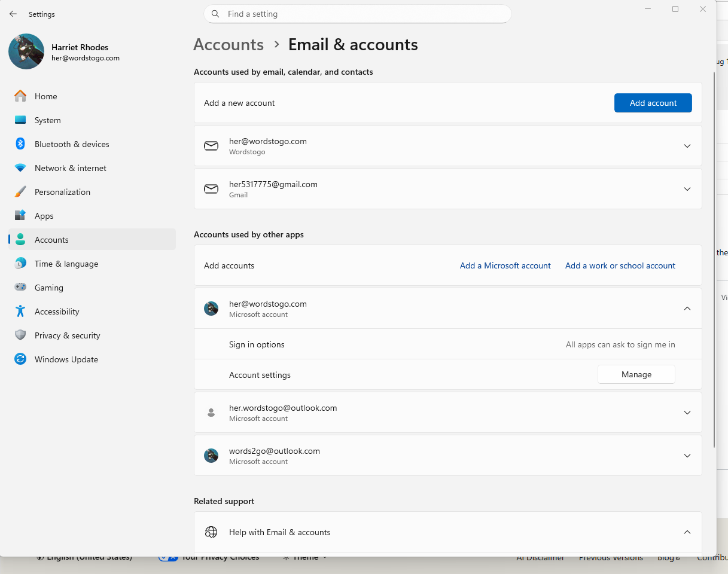Click the Gaming controller icon
728x574 pixels.
tap(20, 288)
